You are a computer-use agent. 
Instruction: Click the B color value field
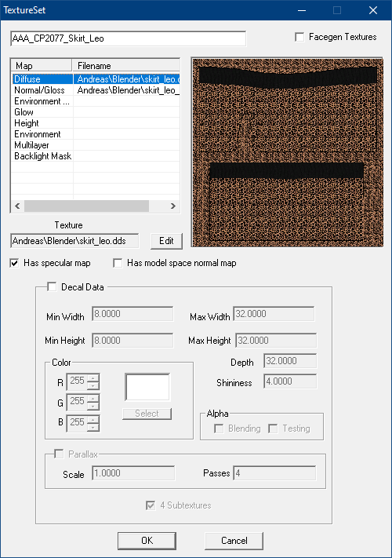coord(77,423)
